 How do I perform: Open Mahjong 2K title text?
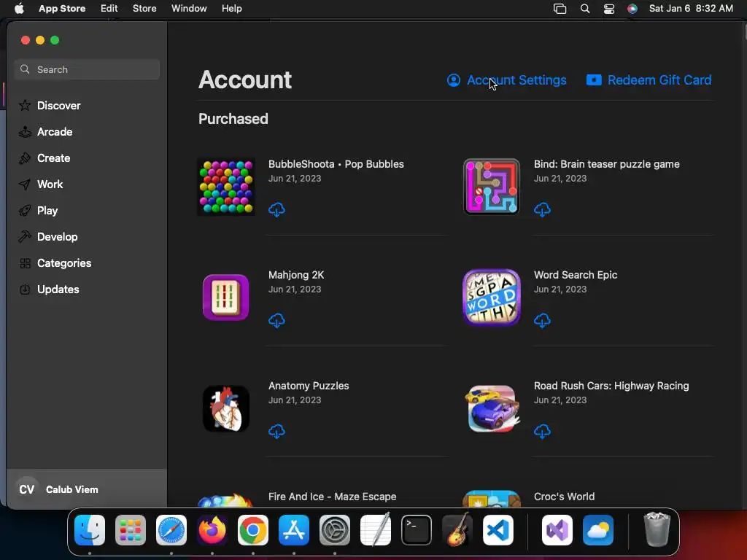click(x=296, y=275)
